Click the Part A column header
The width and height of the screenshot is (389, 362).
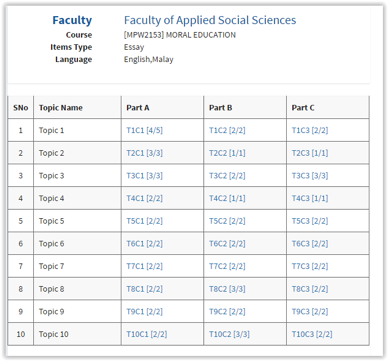(x=162, y=108)
